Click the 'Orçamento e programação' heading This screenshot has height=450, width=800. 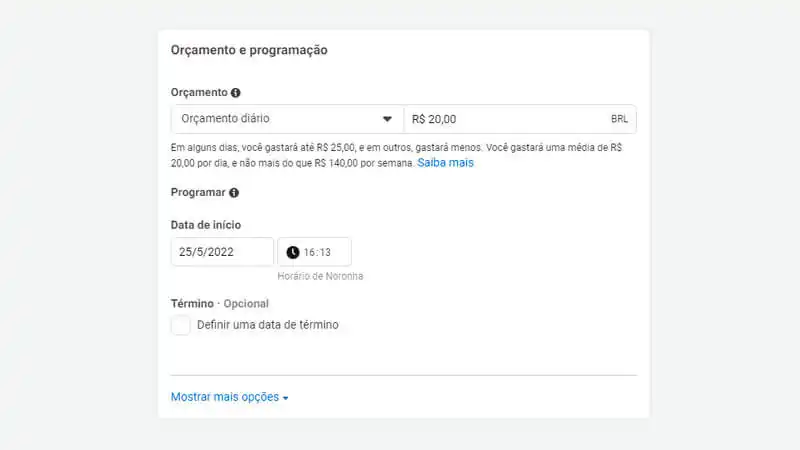249,50
